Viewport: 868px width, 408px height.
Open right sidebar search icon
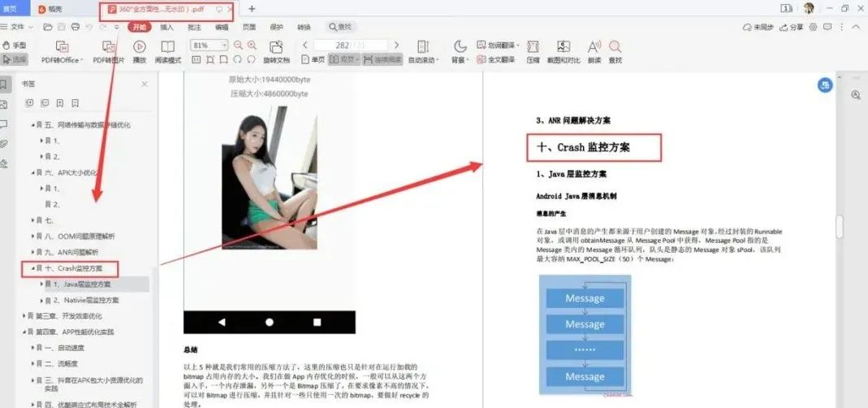[855, 95]
